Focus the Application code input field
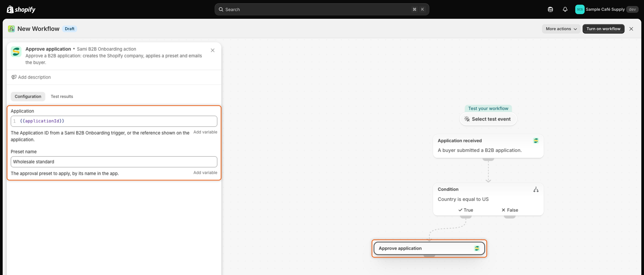This screenshot has height=275, width=644. point(114,121)
